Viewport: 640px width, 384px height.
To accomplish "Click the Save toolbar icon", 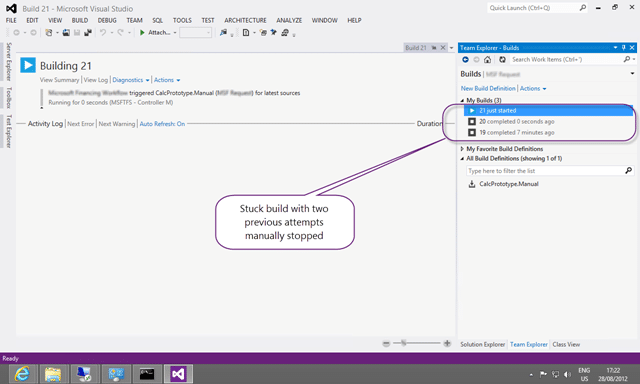I will tap(77, 33).
